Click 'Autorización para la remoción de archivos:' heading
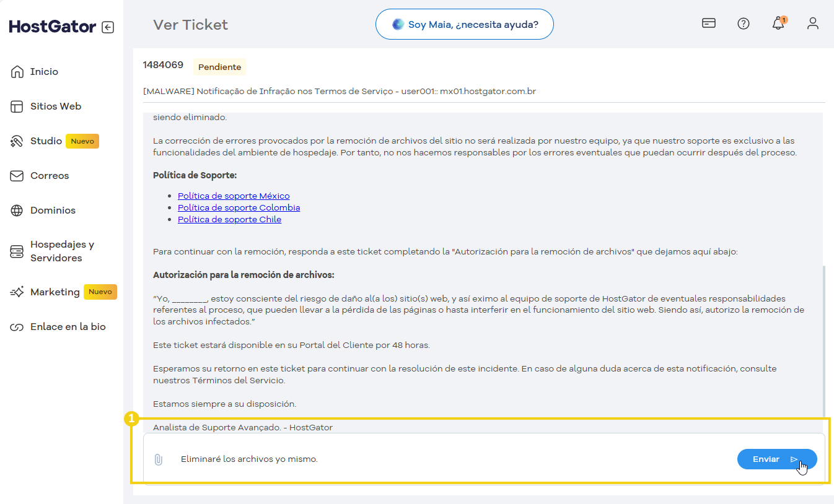The image size is (834, 504). click(x=244, y=275)
